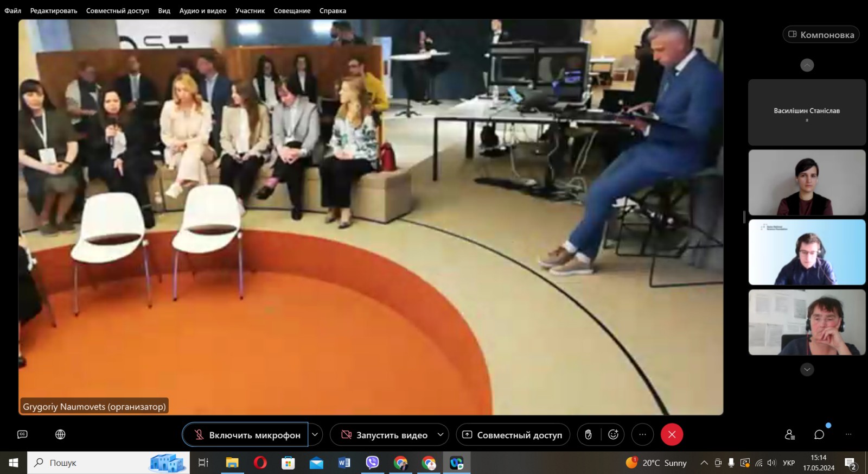Select thumbnail of participant on blue background
This screenshot has width=868, height=474.
click(807, 252)
